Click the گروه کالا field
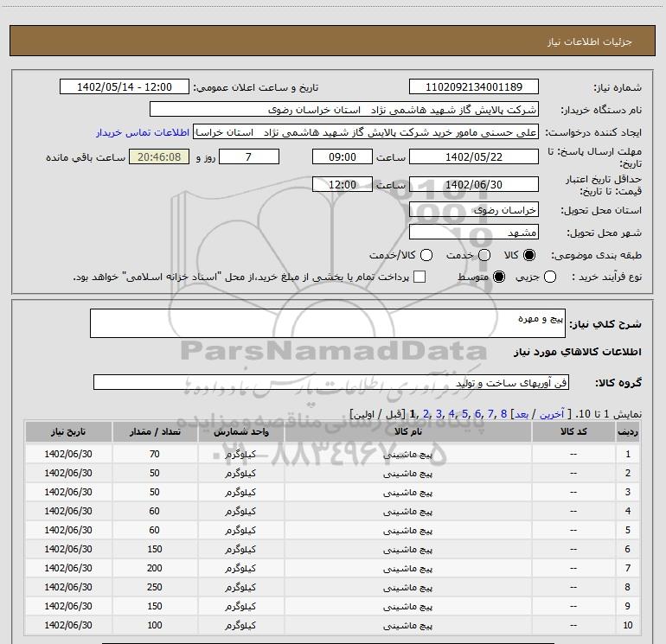This screenshot has height=644, width=666. coord(331,382)
